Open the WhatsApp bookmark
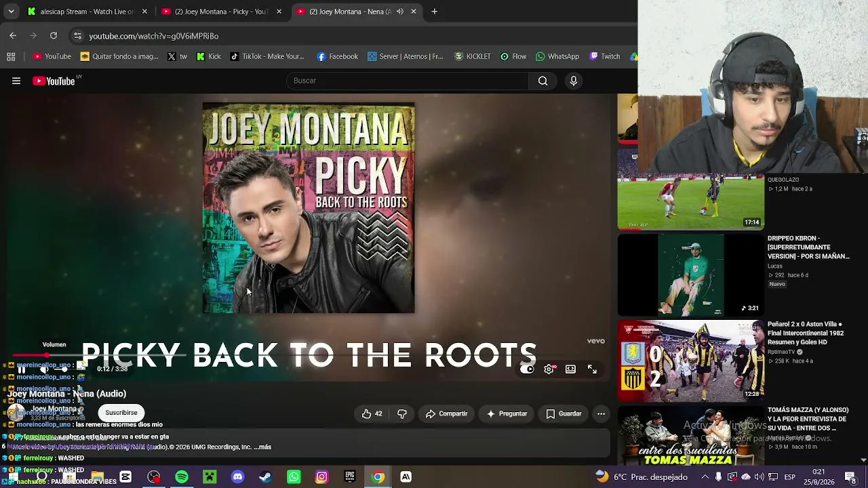 557,56
